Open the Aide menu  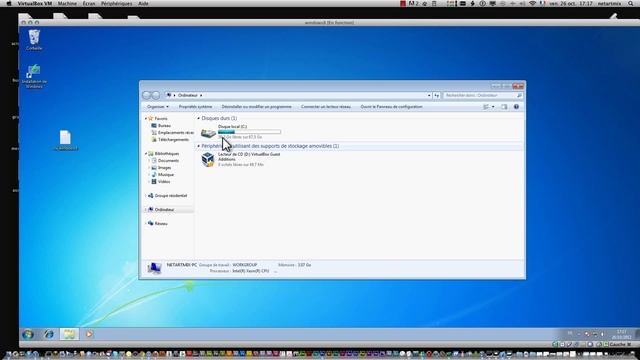143,3
